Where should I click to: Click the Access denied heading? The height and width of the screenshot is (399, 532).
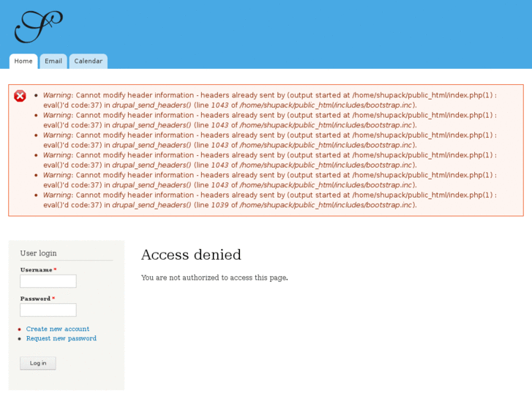point(191,255)
